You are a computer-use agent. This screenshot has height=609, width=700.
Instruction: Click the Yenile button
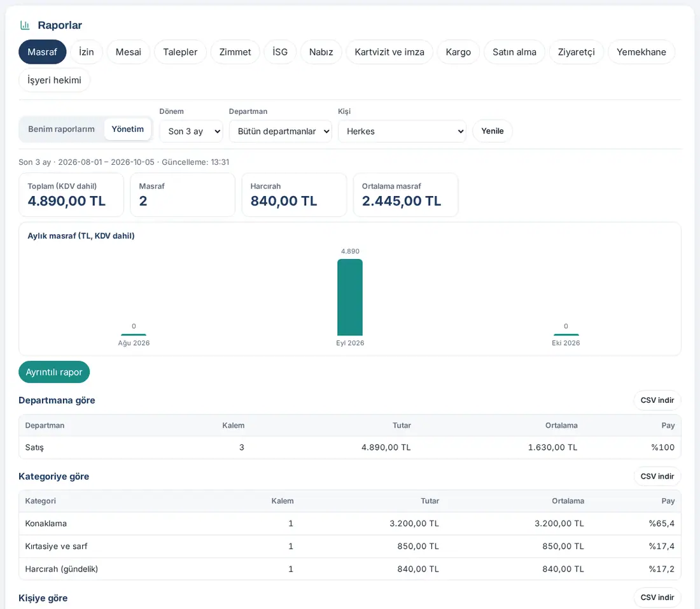pos(493,131)
